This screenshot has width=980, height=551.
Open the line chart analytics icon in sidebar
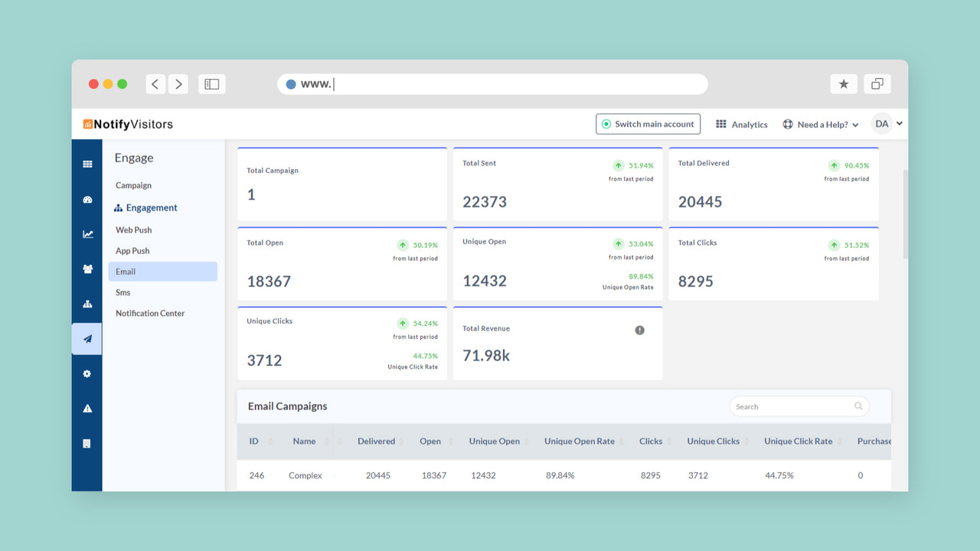click(x=87, y=234)
